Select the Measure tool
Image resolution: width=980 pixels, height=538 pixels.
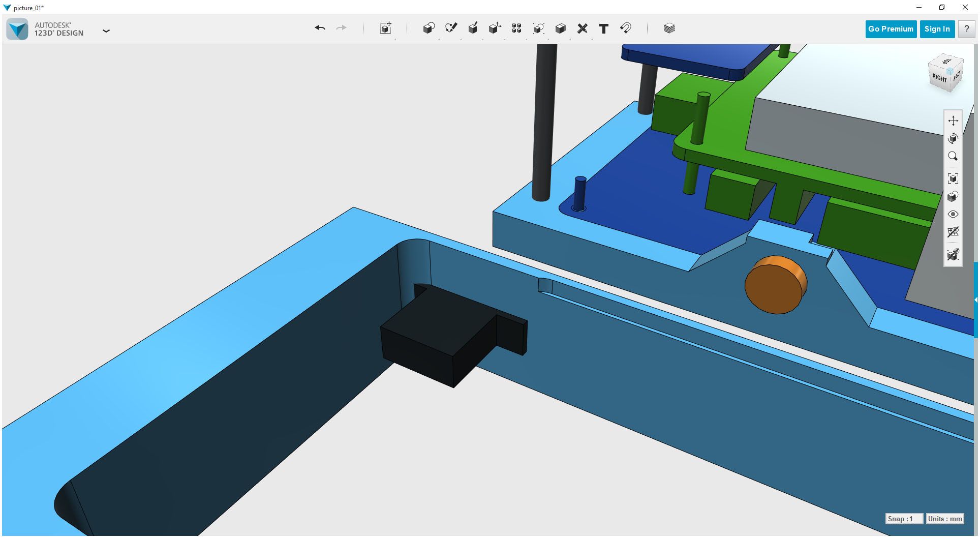coord(583,28)
